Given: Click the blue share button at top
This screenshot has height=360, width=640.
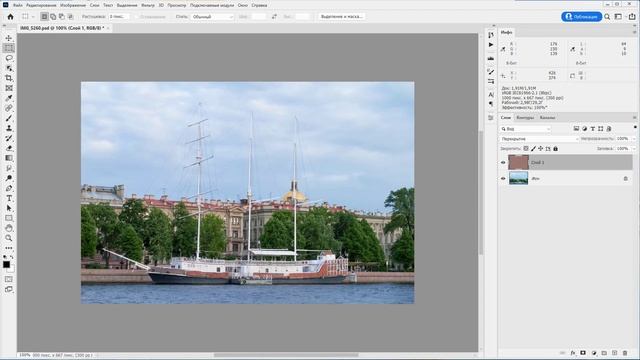Looking at the screenshot, I should coord(581,17).
